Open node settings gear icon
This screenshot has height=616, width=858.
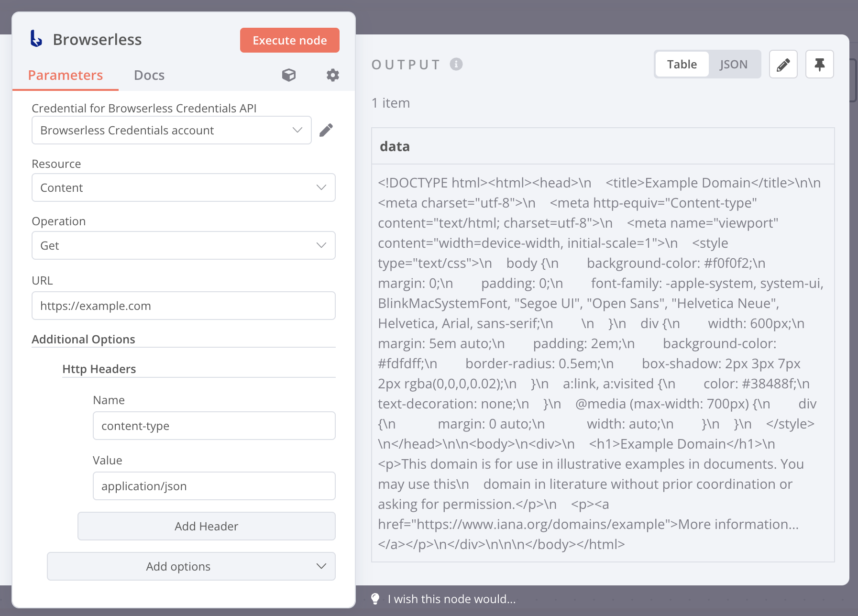333,75
